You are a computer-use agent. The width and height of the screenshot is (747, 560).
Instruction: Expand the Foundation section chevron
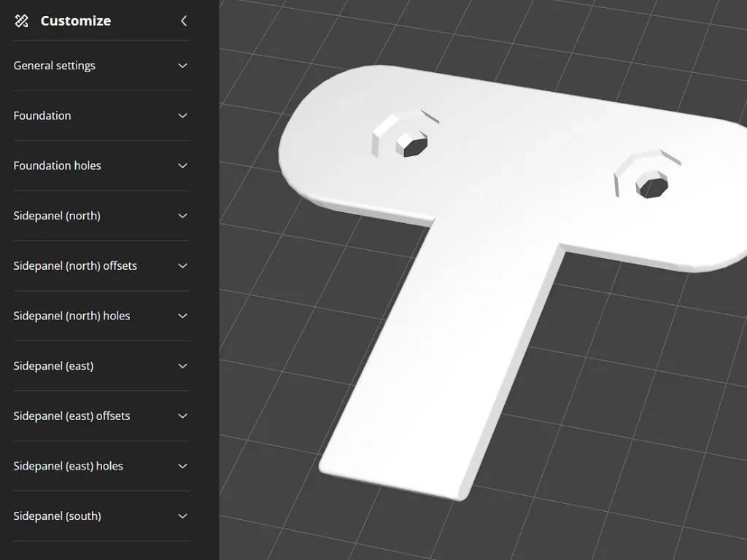(x=182, y=116)
